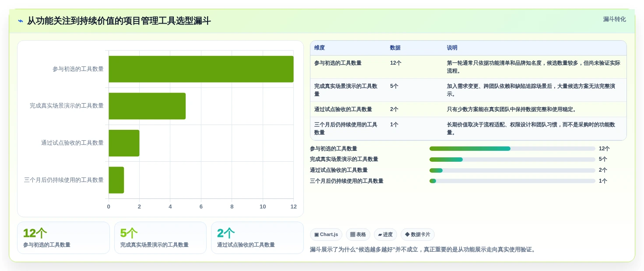Click the description starting 第一轮通常只依据功能清单
This screenshot has height=271, width=644.
coord(534,67)
